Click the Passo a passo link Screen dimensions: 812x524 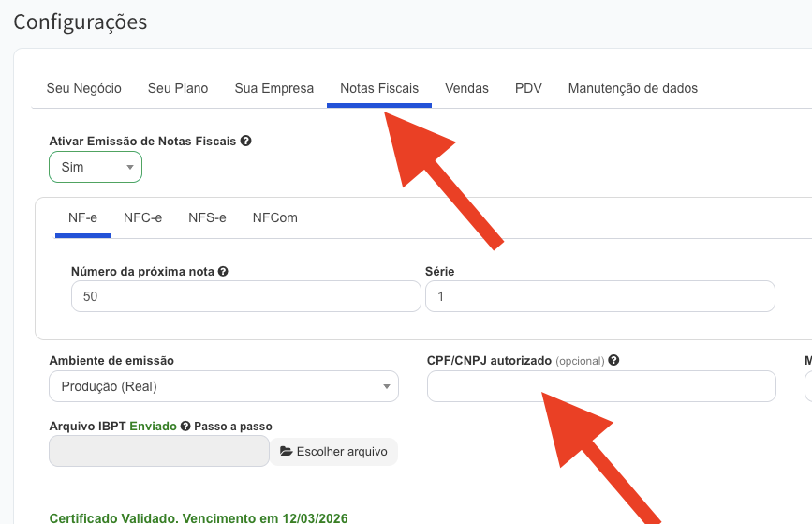(233, 426)
